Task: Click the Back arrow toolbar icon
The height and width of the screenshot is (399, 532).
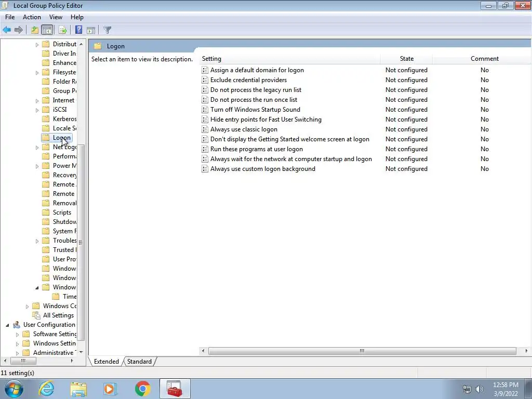Action: click(x=7, y=30)
